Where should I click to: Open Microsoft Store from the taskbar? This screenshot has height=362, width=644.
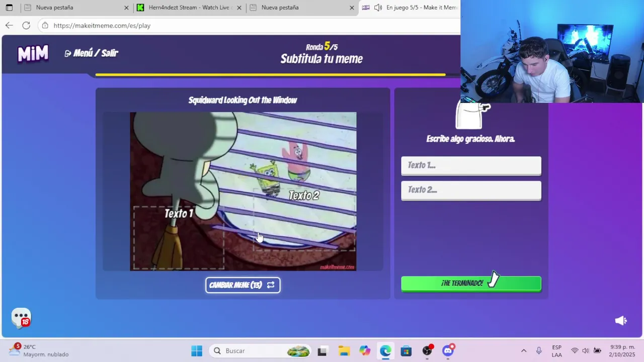[x=406, y=351]
